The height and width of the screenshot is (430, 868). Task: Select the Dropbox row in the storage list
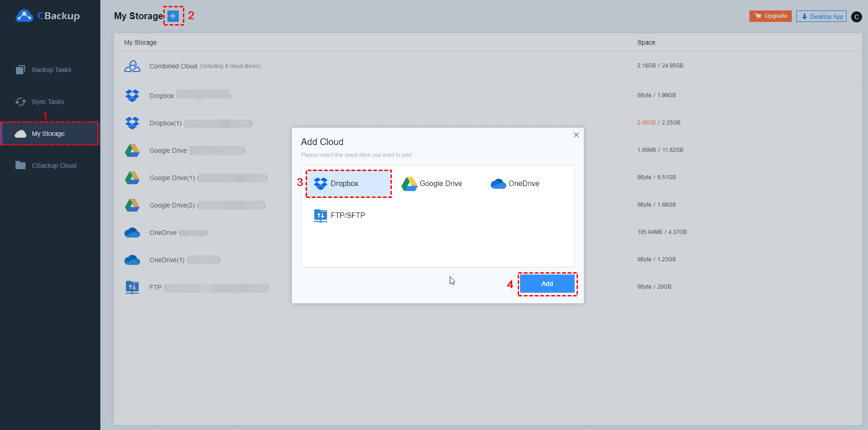[x=488, y=95]
